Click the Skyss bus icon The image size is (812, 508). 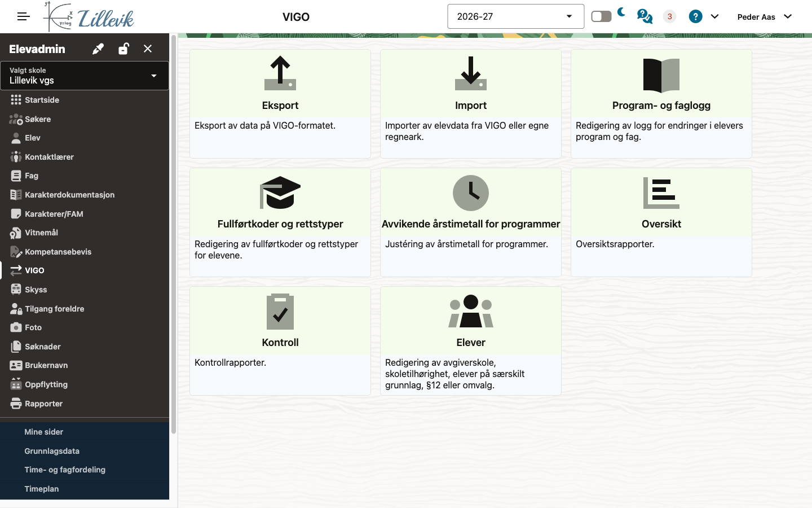16,290
